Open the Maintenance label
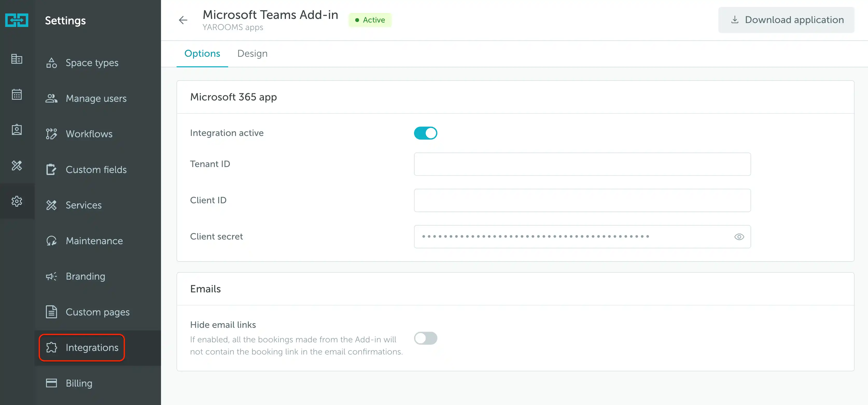Screen dimensions: 868x405 click(x=94, y=241)
